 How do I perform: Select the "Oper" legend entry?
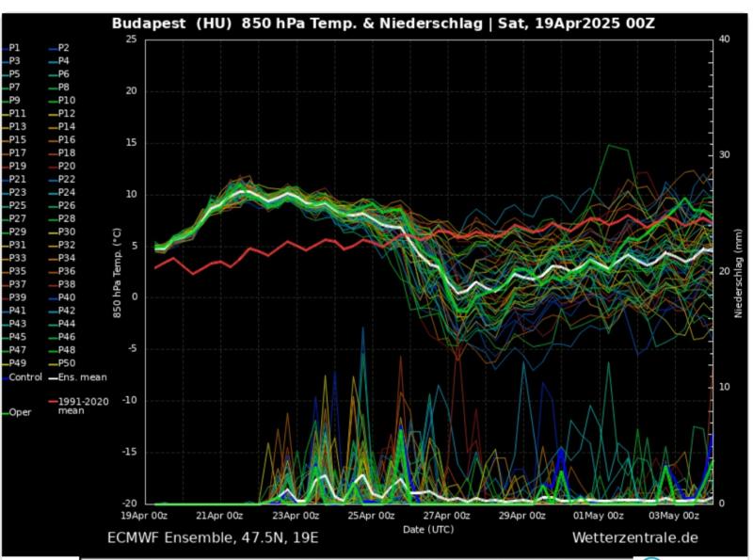pyautogui.click(x=17, y=412)
